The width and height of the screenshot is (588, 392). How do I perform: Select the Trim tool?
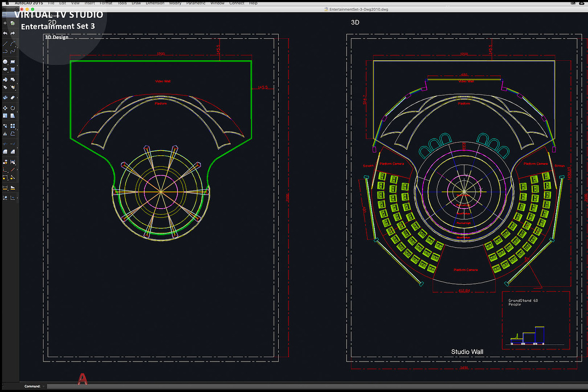5,144
